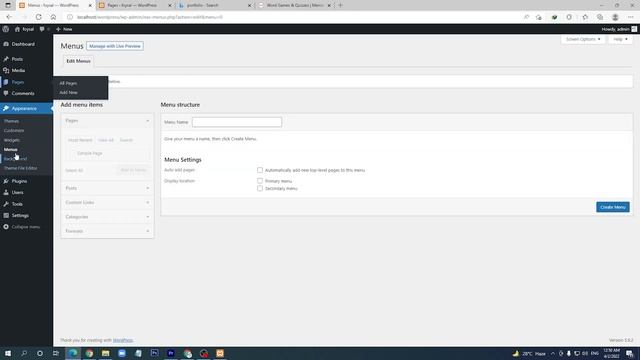The width and height of the screenshot is (640, 360).
Task: Click the Howdy, admin account link
Action: tap(615, 29)
